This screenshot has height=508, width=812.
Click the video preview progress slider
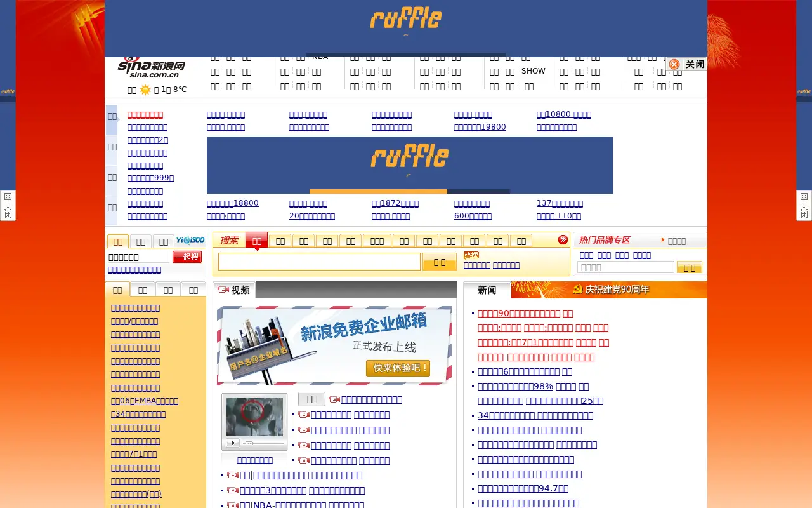[x=263, y=443]
